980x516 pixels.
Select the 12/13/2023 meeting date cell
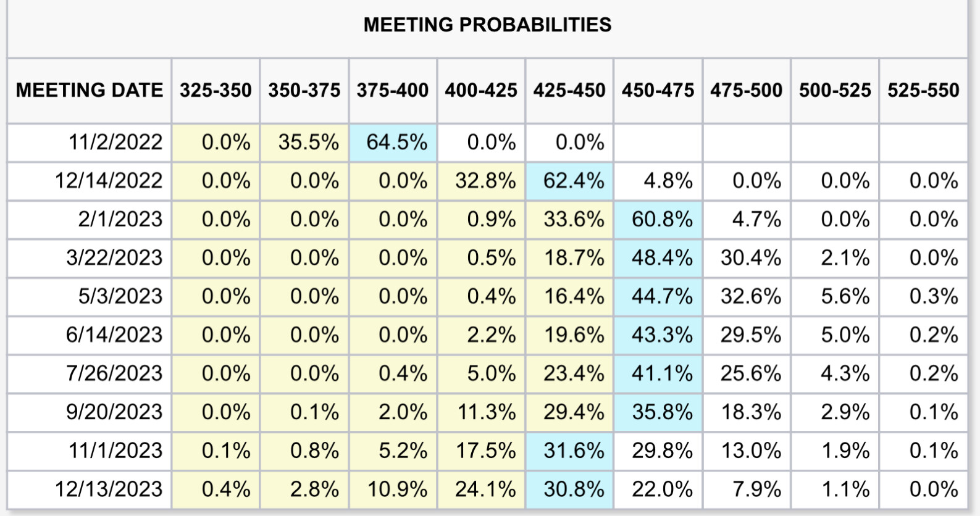click(109, 489)
